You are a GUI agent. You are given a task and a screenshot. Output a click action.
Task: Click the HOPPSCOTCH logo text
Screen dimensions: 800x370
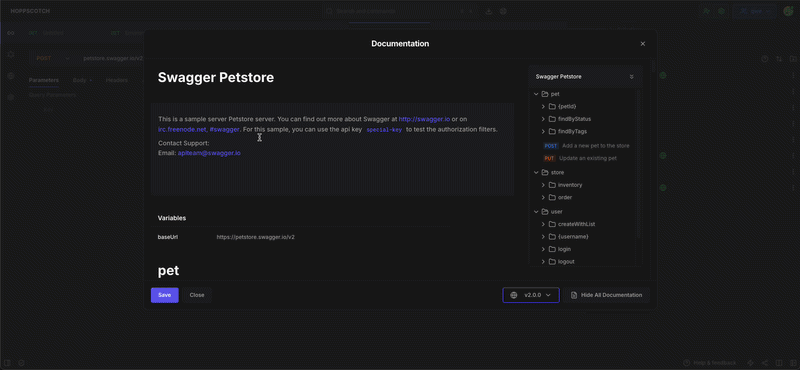click(x=30, y=11)
